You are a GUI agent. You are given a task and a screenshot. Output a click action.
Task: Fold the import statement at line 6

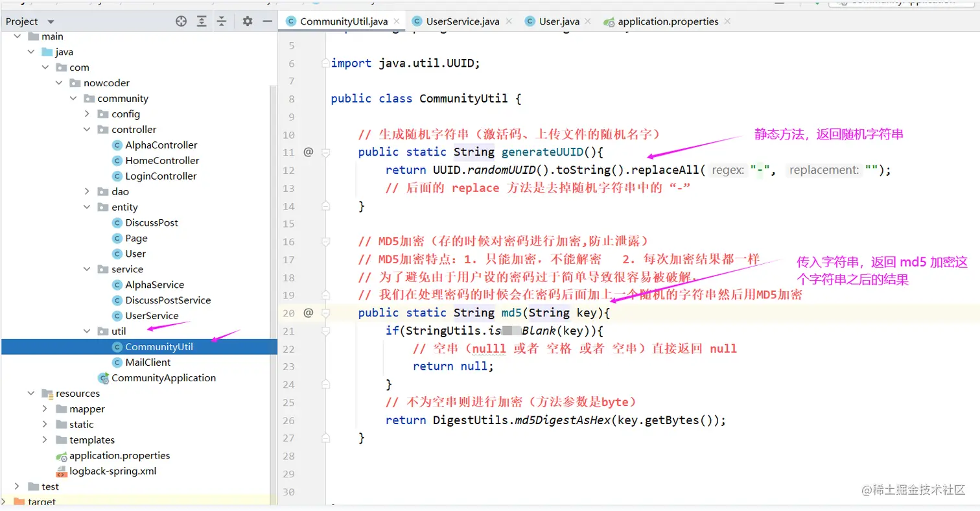[326, 64]
